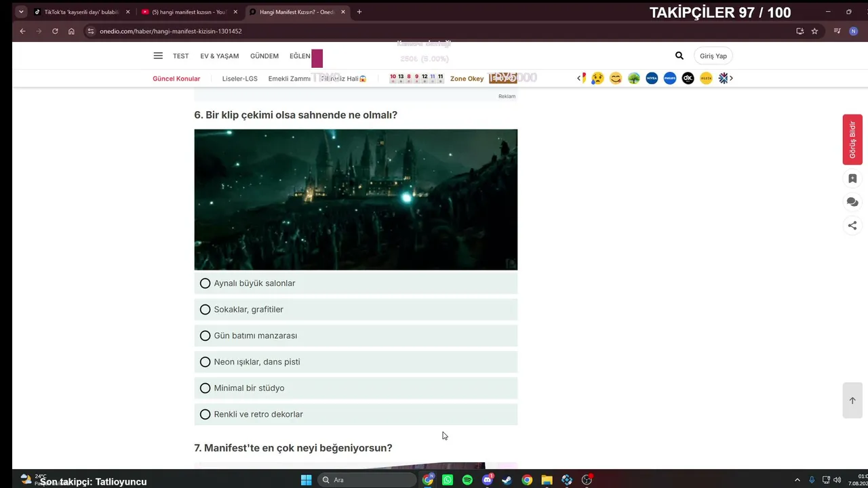The width and height of the screenshot is (868, 488).
Task: Open the GÜNDEM menu item
Action: pos(264,56)
